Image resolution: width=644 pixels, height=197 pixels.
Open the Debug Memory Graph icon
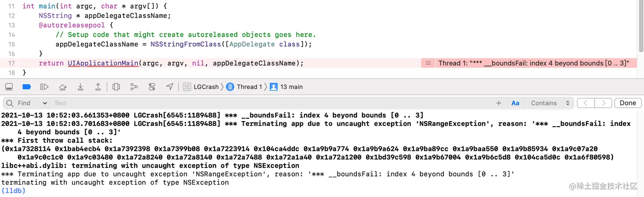tap(134, 87)
